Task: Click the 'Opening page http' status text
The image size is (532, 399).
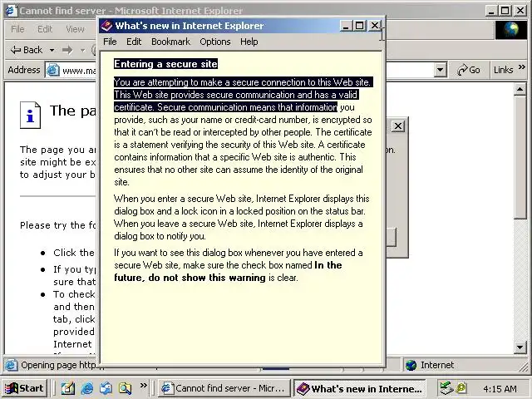Action: [x=58, y=365]
